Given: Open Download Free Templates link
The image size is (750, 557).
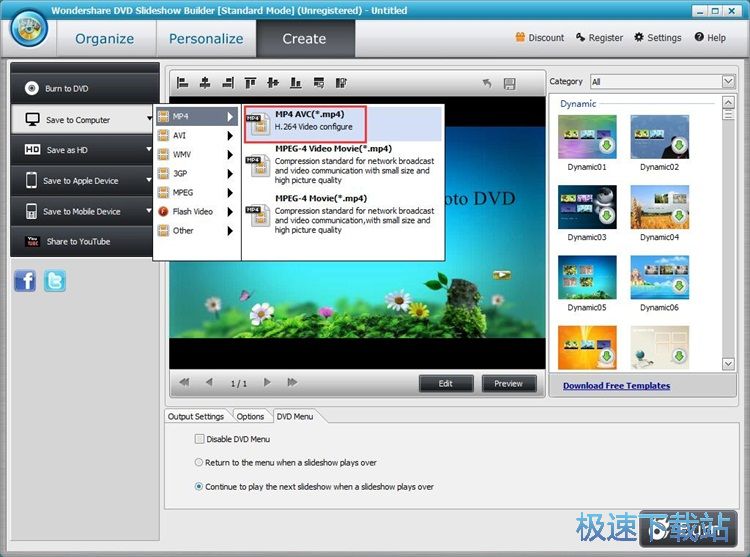Looking at the screenshot, I should [616, 385].
